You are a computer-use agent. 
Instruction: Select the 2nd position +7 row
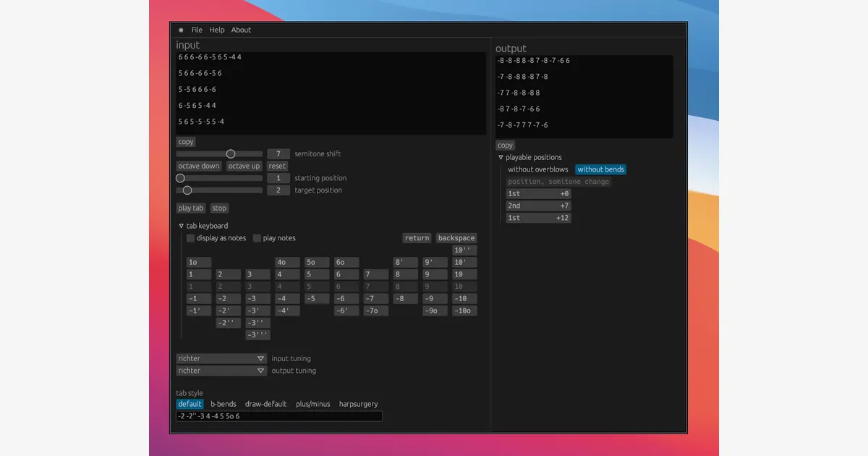pyautogui.click(x=538, y=206)
